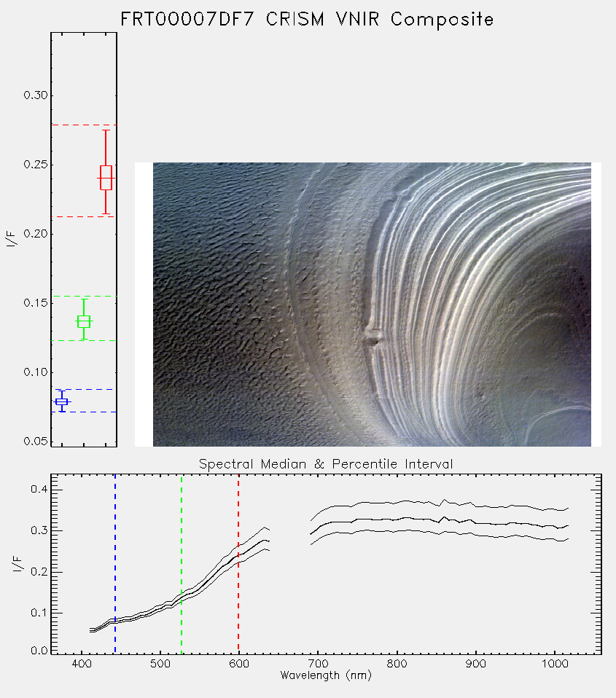
Task: Click the blue box plot marker
Action: [61, 401]
